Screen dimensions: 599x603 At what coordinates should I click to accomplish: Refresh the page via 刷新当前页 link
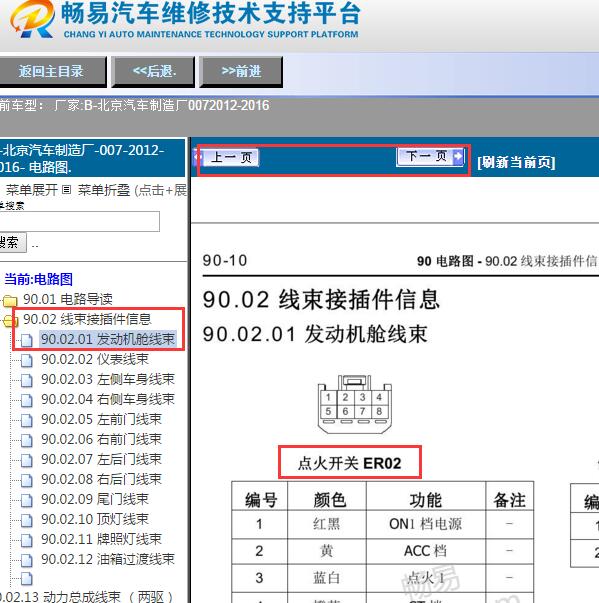[516, 162]
